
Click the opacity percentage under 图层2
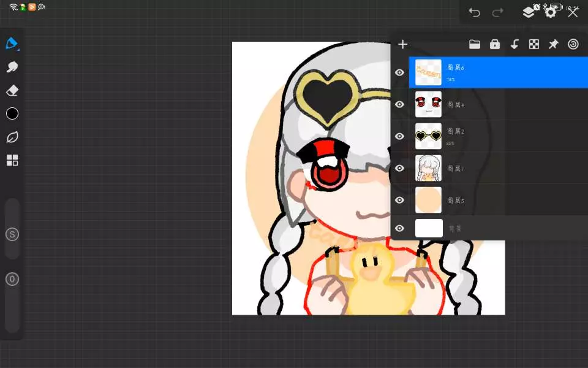tap(450, 144)
